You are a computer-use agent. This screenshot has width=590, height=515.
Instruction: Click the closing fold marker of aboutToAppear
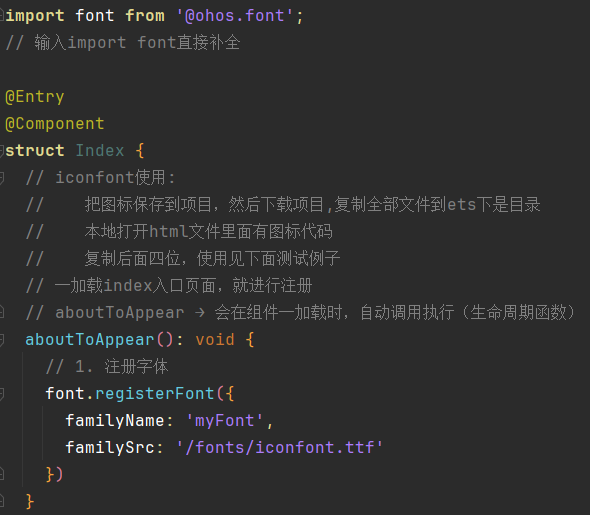tap(2, 501)
